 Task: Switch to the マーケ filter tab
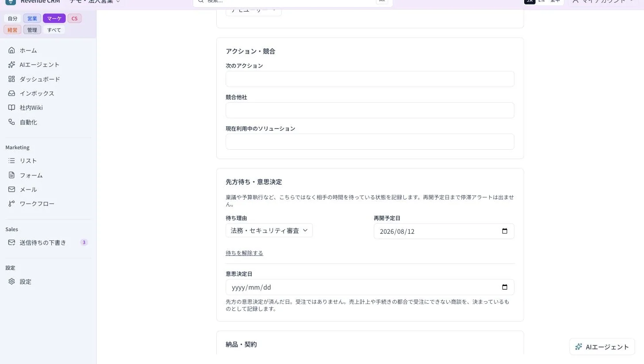pos(54,19)
